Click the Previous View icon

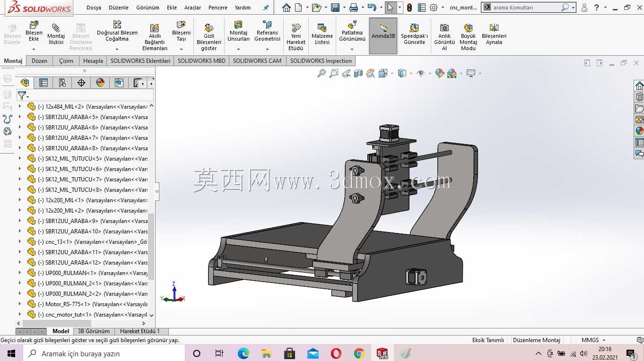pyautogui.click(x=346, y=73)
